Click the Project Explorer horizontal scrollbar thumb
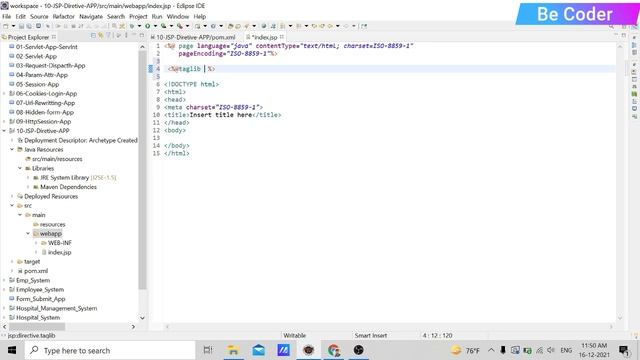 click(37, 327)
